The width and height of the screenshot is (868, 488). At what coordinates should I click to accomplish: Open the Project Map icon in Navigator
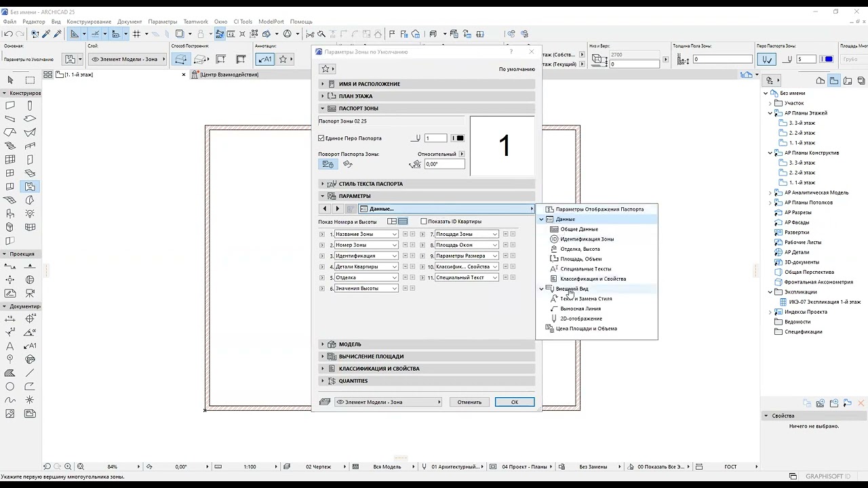click(x=821, y=81)
